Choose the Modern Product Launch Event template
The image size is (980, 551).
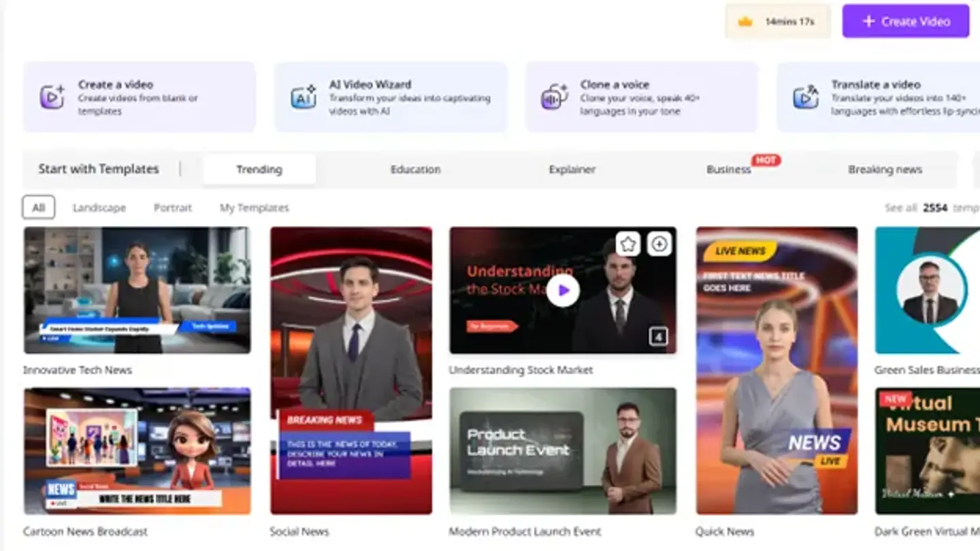click(x=563, y=451)
